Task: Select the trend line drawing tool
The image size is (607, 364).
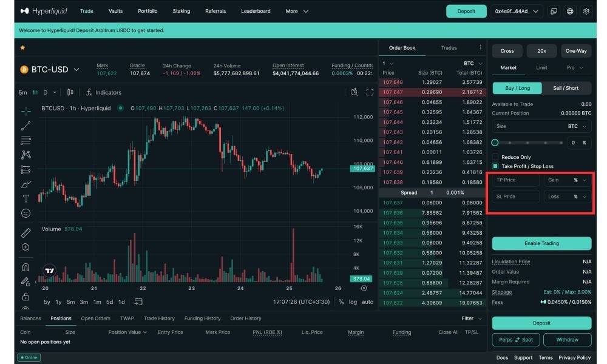Action: tap(26, 126)
